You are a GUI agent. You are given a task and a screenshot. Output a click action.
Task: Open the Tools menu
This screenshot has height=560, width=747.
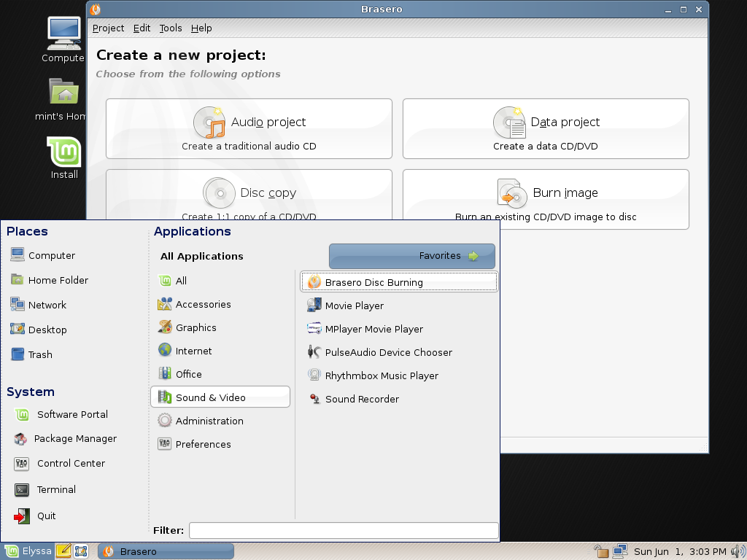171,28
